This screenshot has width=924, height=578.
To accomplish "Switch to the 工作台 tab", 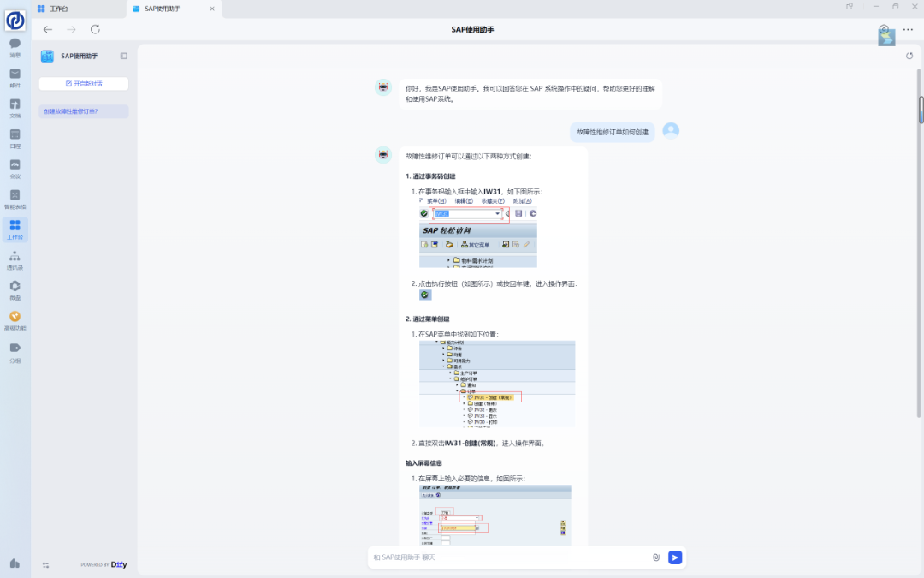I will [x=79, y=9].
